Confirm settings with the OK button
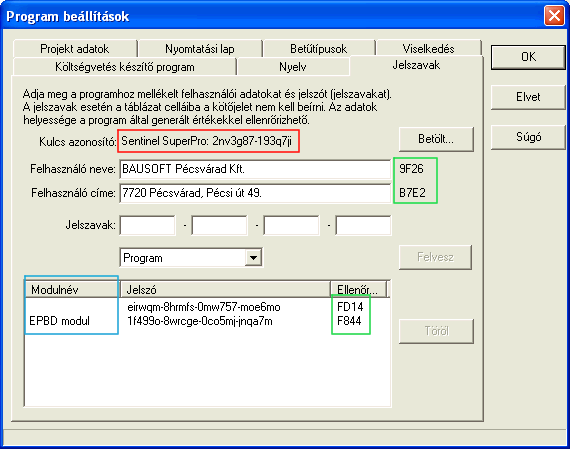This screenshot has width=570, height=449. (x=528, y=57)
